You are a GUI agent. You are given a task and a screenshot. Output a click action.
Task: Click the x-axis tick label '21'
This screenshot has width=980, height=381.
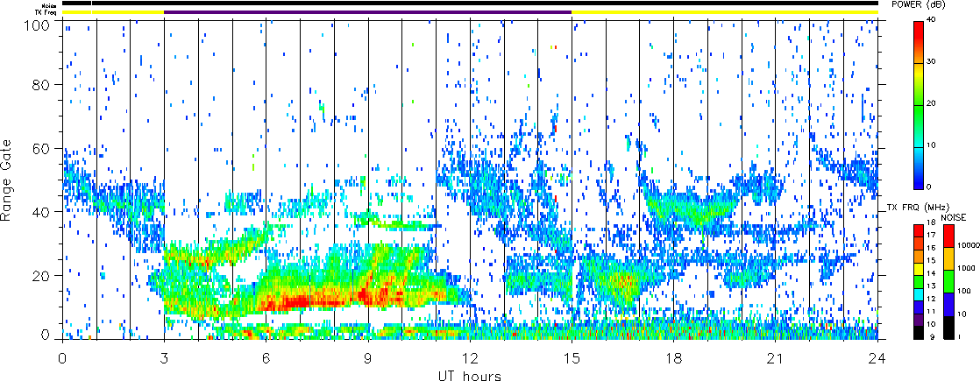pyautogui.click(x=776, y=358)
